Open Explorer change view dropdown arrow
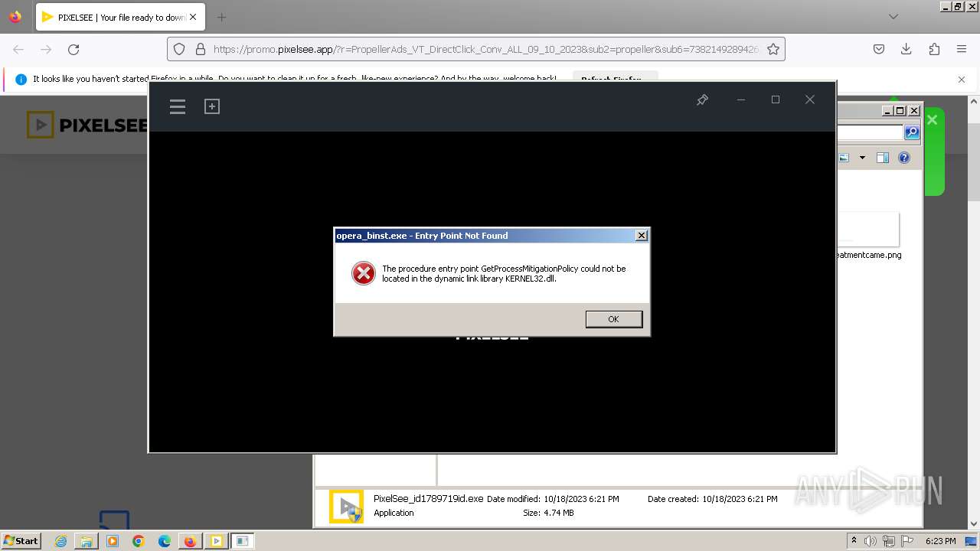The height and width of the screenshot is (551, 980). pyautogui.click(x=862, y=158)
